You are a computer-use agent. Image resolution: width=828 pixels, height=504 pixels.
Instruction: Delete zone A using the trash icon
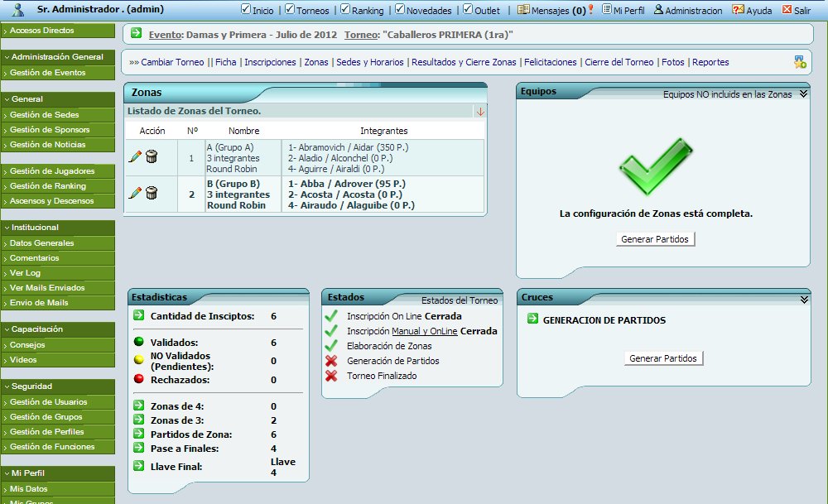[151, 156]
